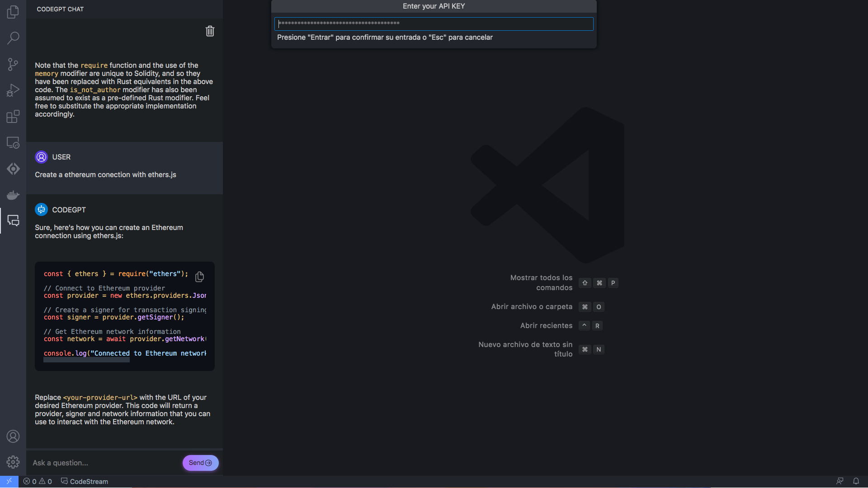
Task: Open the CodeGPT chat view icon
Action: click(x=13, y=221)
